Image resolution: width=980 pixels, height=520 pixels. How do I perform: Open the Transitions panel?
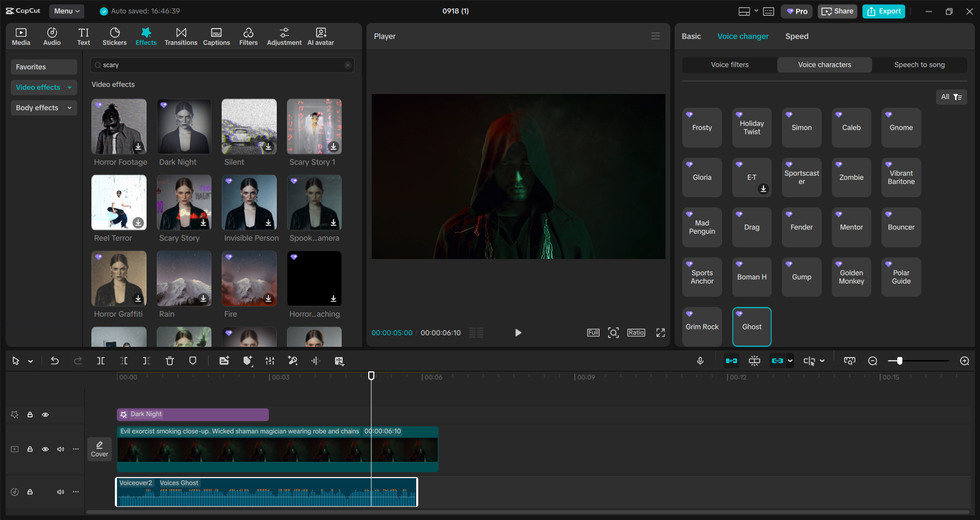(181, 36)
